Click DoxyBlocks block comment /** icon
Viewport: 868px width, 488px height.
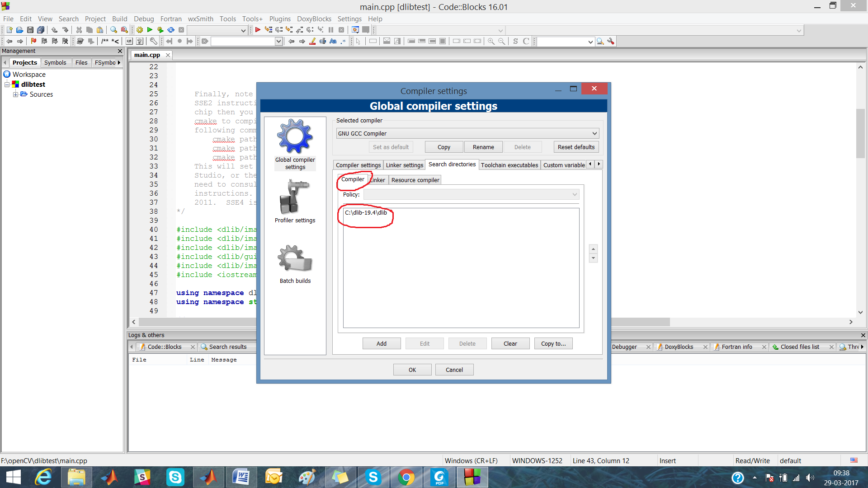[x=105, y=41]
